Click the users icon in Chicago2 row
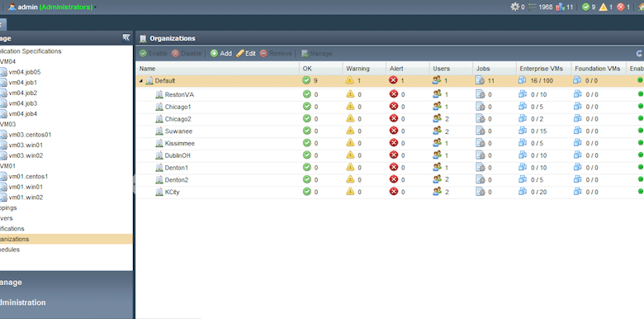The width and height of the screenshot is (644, 319). 437,118
